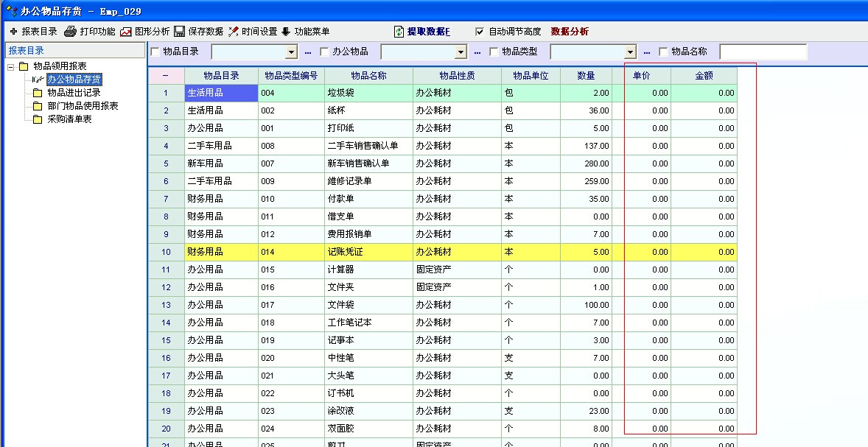The image size is (868, 447).
Task: Open 时间设置 from the toolbar
Action: [x=234, y=32]
